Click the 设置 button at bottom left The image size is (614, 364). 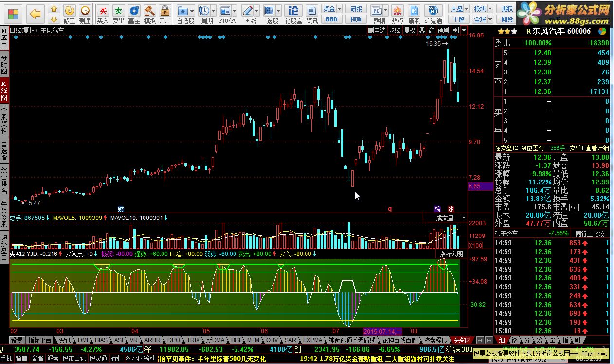pyautogui.click(x=17, y=340)
